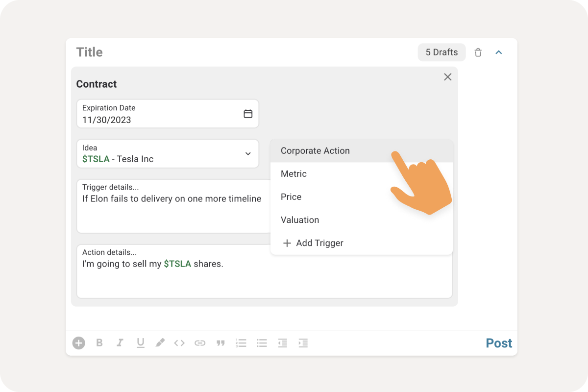Image resolution: width=588 pixels, height=392 pixels.
Task: Select the Metric trigger option
Action: point(362,174)
